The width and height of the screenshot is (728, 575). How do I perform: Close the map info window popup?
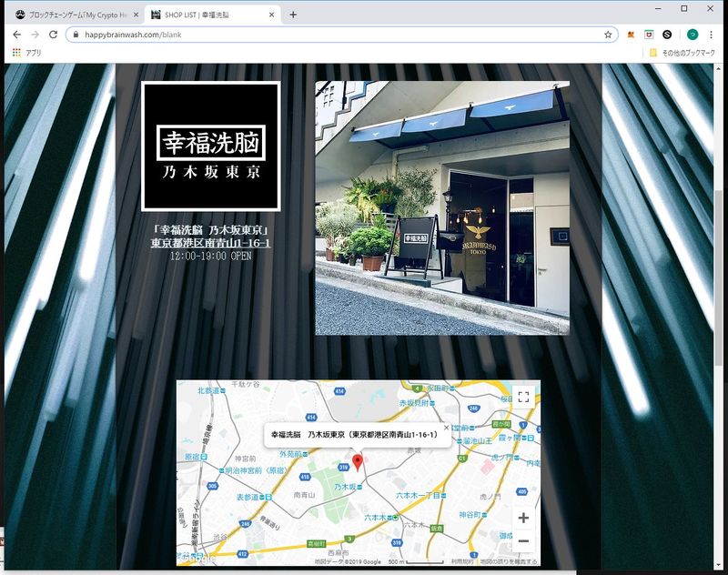(x=446, y=428)
